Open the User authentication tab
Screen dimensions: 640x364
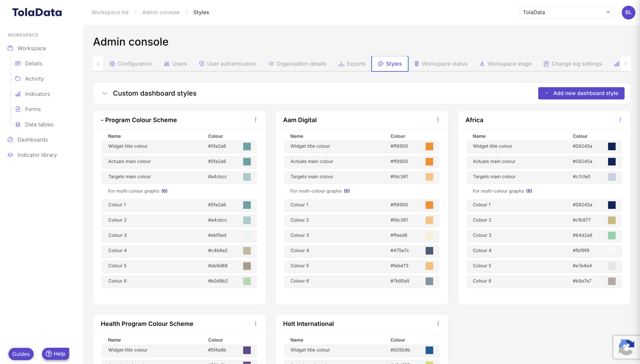click(x=227, y=64)
